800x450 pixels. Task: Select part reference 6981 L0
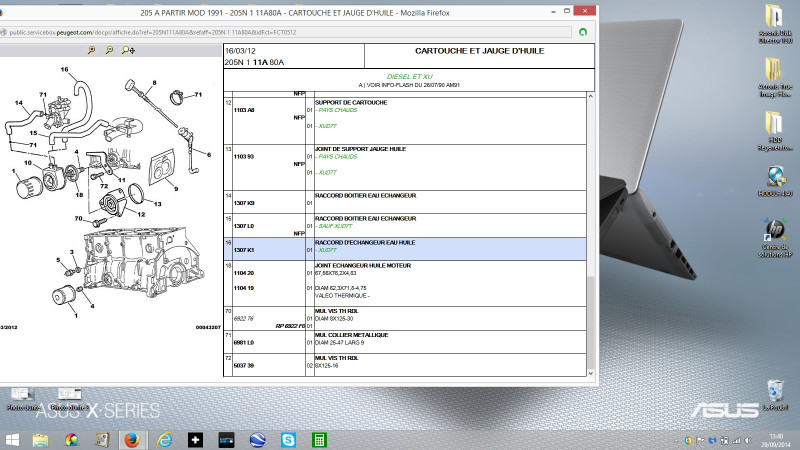point(244,342)
